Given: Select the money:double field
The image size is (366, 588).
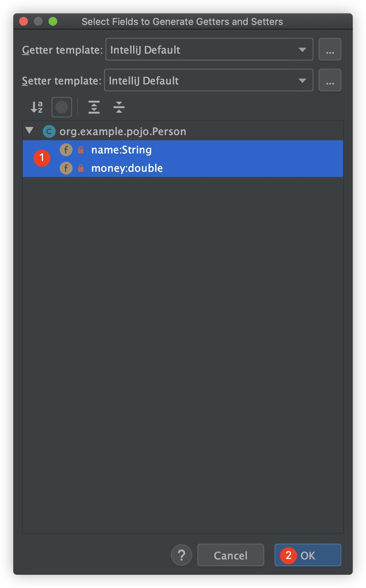Looking at the screenshot, I should pyautogui.click(x=127, y=168).
